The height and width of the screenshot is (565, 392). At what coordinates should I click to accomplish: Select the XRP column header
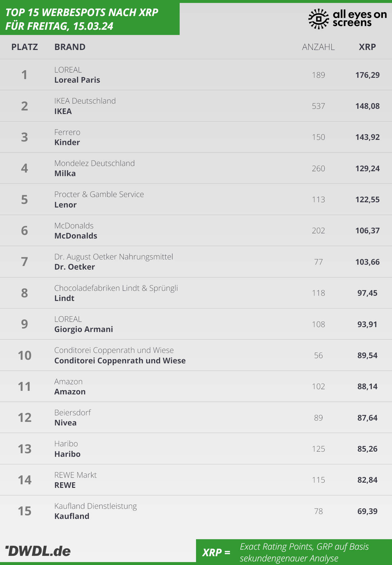(367, 47)
